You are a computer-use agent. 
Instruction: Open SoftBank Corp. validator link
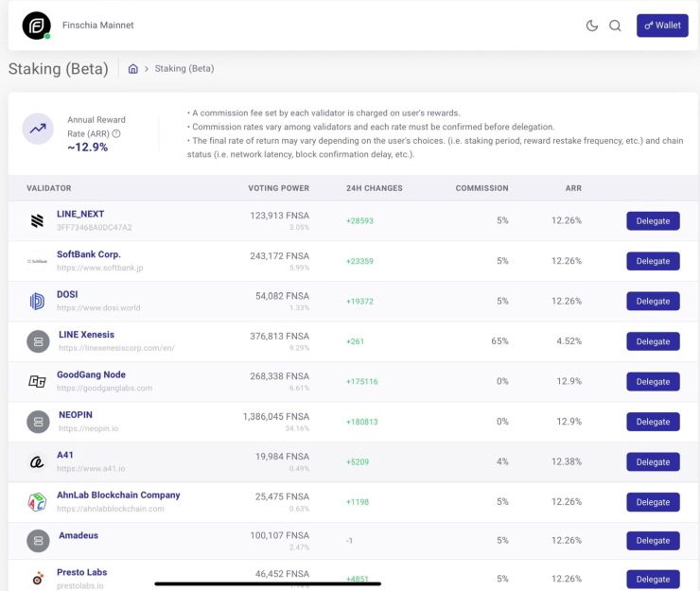tap(89, 254)
